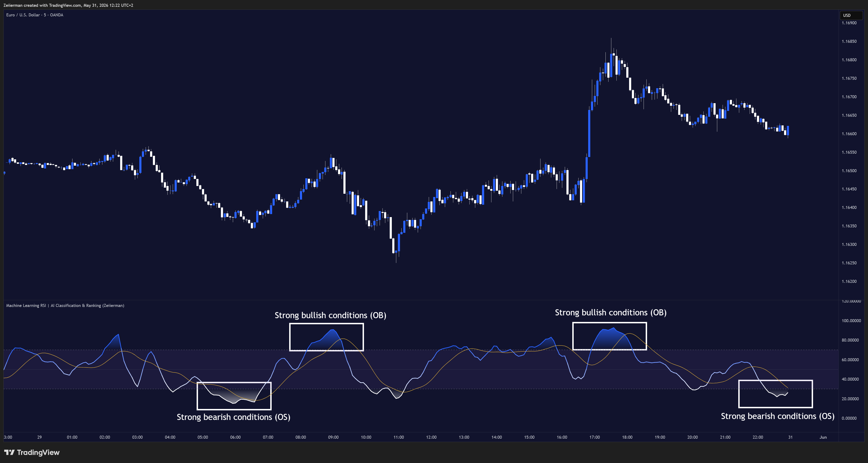Image resolution: width=868 pixels, height=463 pixels.
Task: Click the 40.00000 RSI scale value
Action: [x=850, y=379]
